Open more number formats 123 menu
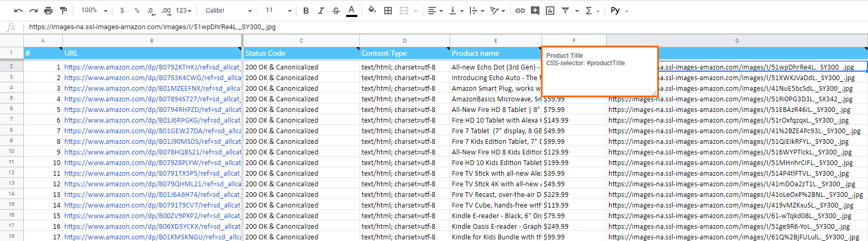Screen dimensions: 868x241 [x=184, y=11]
